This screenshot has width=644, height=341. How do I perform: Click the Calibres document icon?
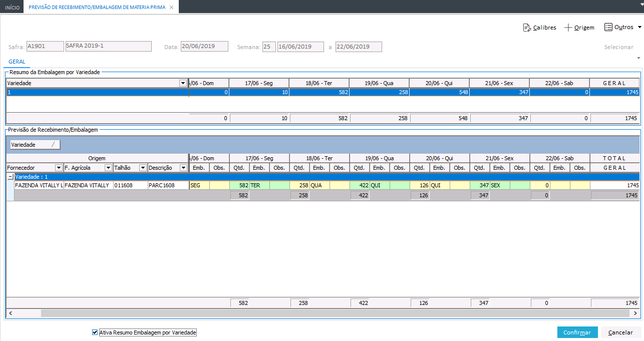point(527,28)
